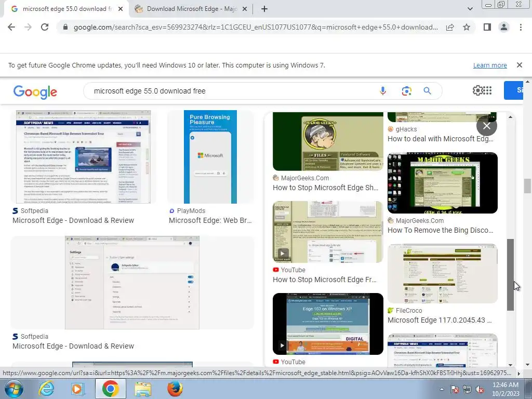Follow the Learn more link

pos(490,65)
